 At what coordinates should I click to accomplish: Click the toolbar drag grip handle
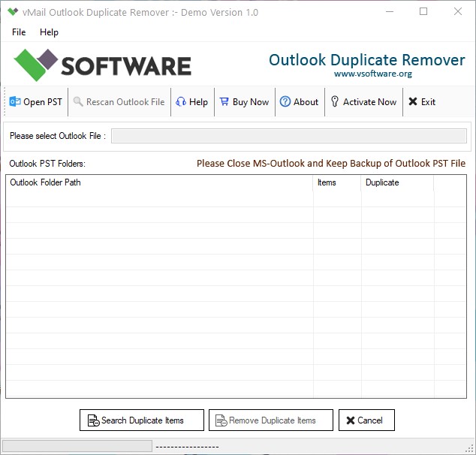5,101
